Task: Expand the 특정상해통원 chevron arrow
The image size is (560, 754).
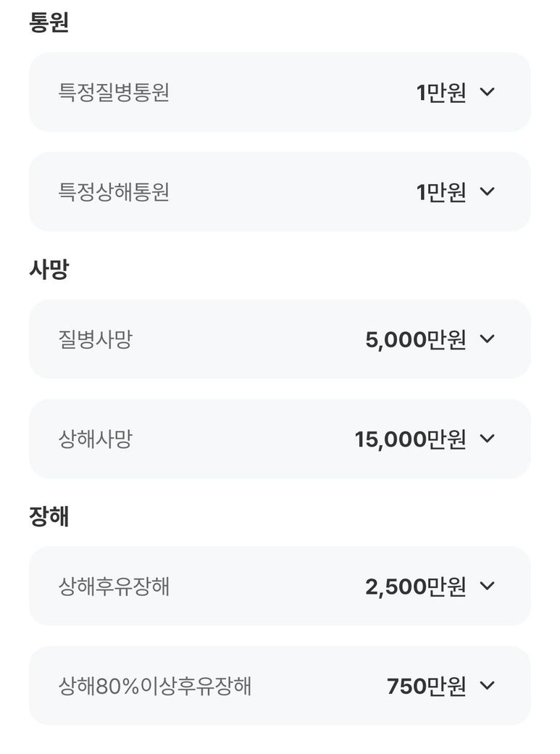Action: tap(488, 191)
